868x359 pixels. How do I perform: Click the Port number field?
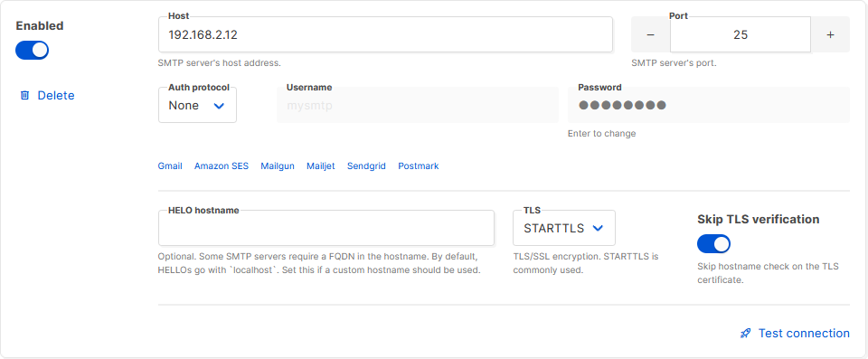(x=741, y=34)
